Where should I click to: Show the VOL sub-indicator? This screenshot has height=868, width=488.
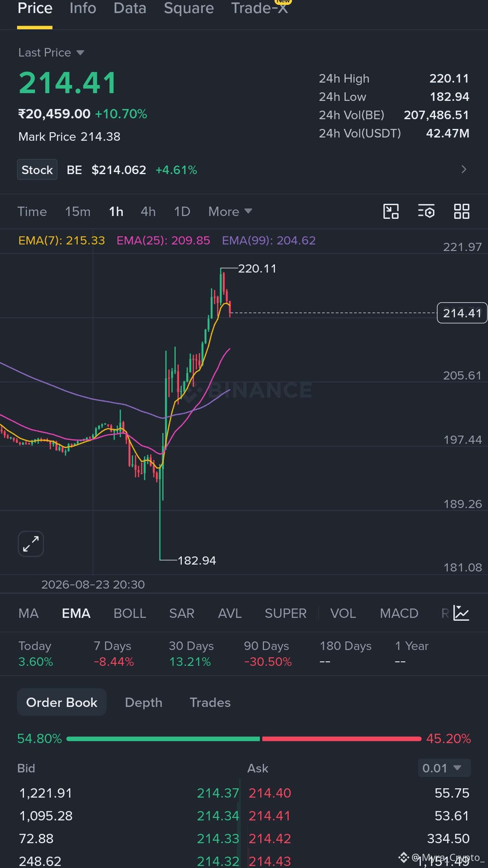(343, 613)
